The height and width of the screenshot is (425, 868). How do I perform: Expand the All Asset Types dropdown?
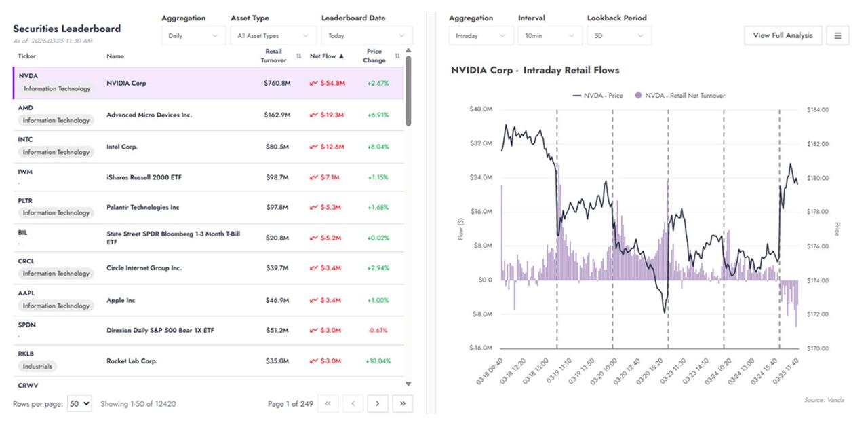click(273, 36)
